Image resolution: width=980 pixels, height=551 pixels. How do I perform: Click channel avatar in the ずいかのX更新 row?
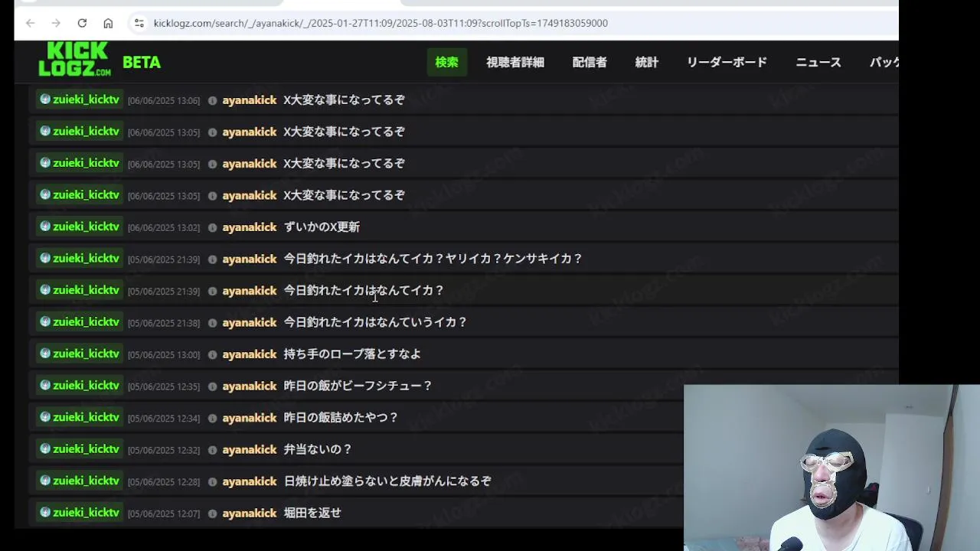pos(45,227)
